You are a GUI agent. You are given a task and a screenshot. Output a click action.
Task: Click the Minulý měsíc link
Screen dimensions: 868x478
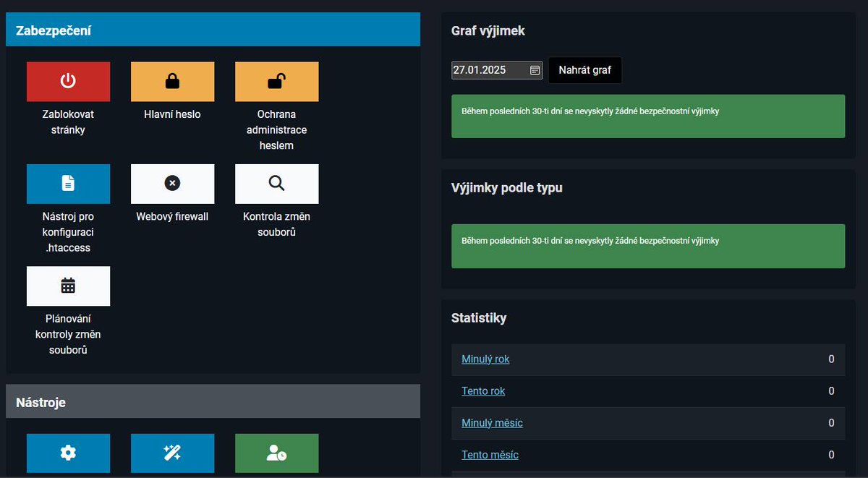[x=492, y=422]
